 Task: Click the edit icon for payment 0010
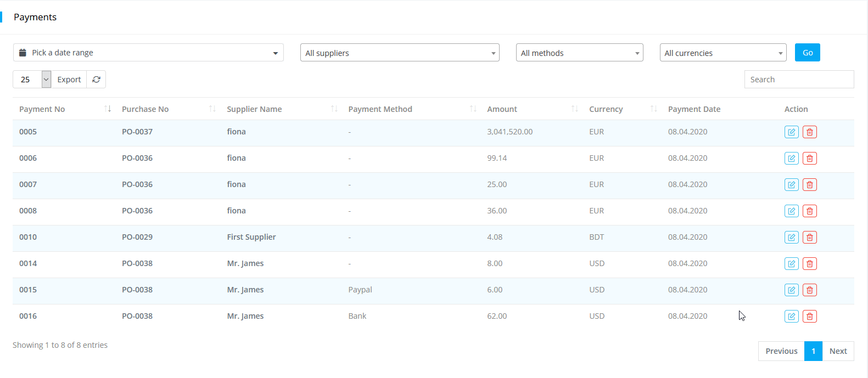(x=791, y=238)
